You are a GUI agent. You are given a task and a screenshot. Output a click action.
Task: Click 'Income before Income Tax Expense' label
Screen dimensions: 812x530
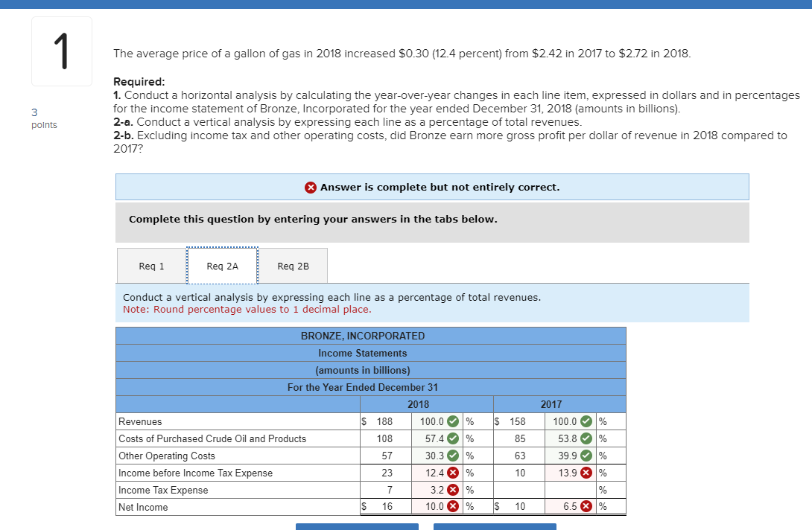pos(195,473)
